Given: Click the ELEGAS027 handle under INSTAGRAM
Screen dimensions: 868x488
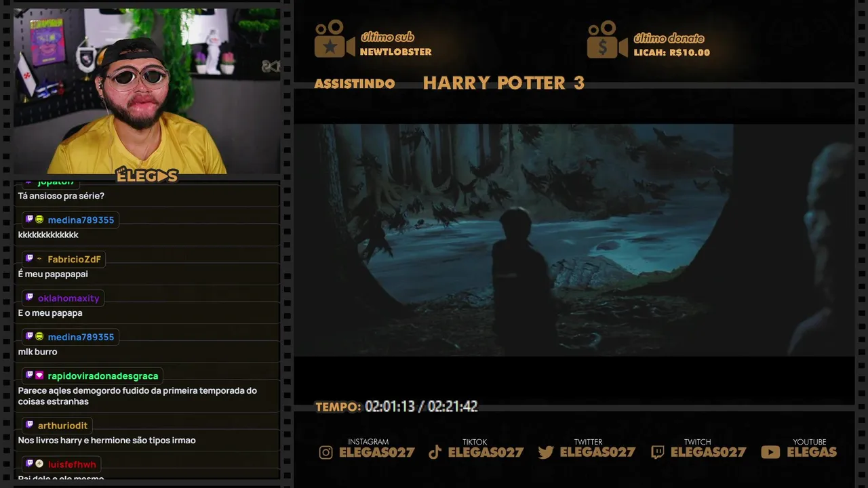Looking at the screenshot, I should coord(376,452).
